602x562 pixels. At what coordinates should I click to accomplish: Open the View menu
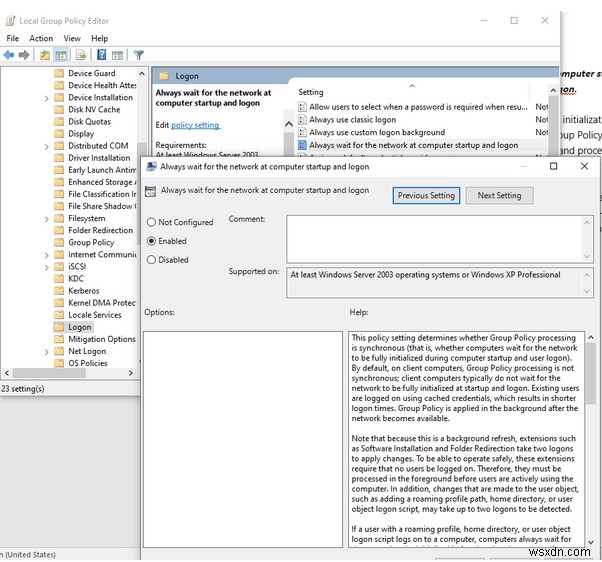point(73,38)
